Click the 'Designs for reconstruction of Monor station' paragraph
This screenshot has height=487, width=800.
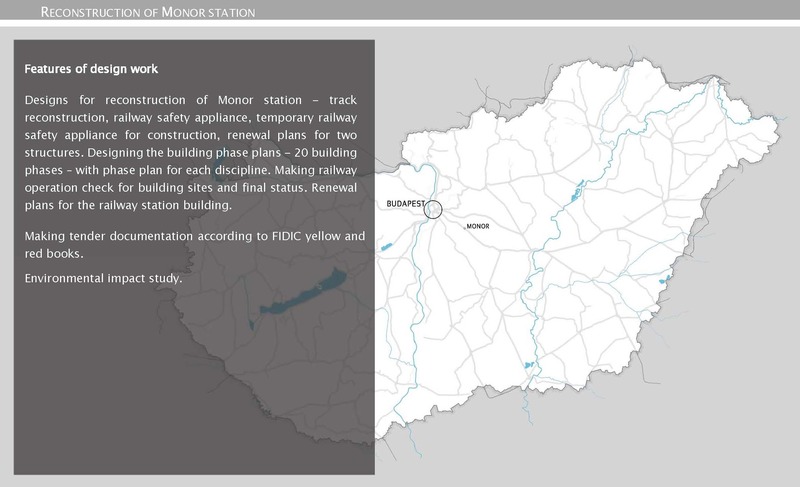191,152
